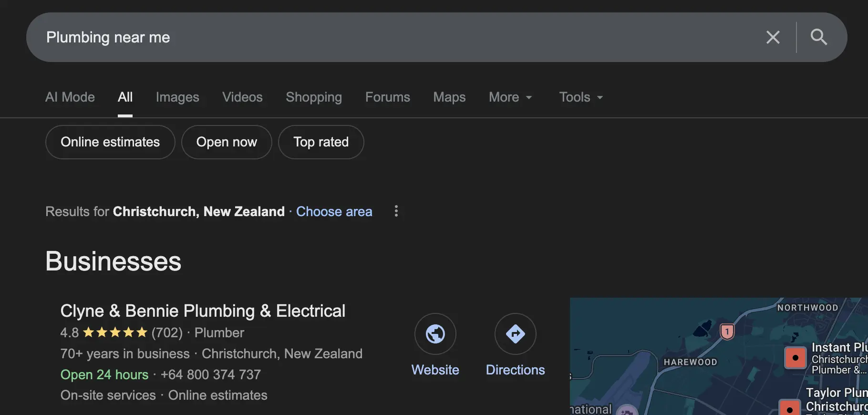Enable the Online estimates filter

pos(110,142)
